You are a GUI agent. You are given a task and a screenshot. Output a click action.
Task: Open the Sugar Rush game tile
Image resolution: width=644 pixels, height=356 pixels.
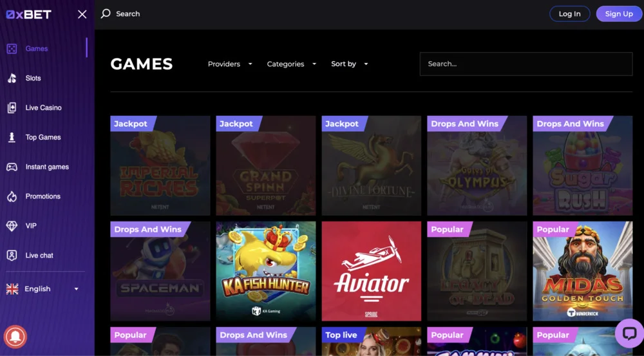582,165
